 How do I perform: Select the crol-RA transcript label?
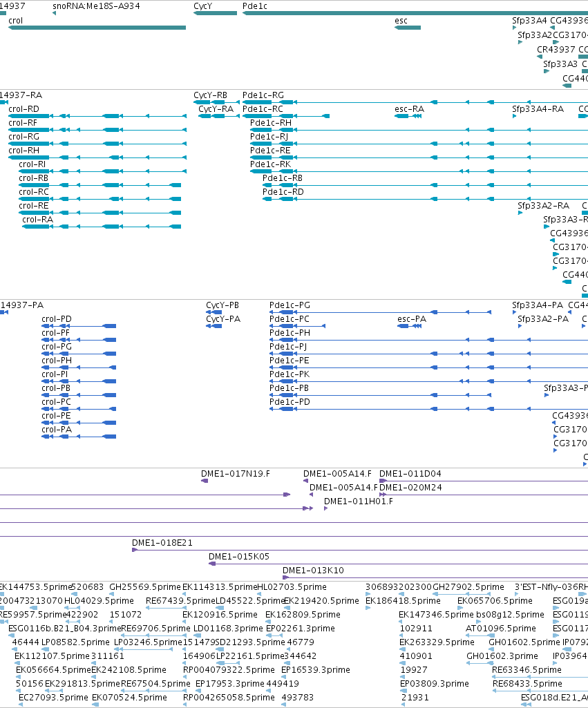point(38,220)
